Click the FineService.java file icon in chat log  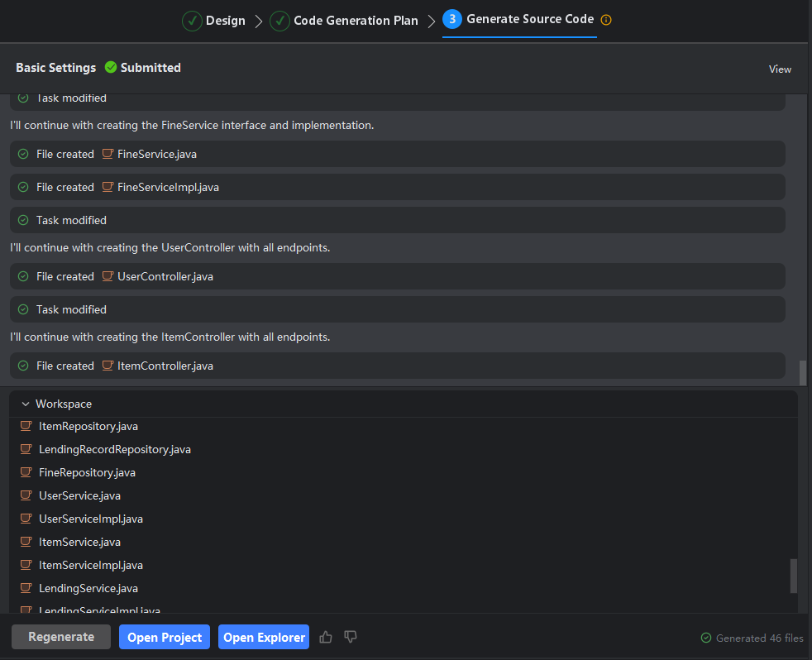pos(107,154)
